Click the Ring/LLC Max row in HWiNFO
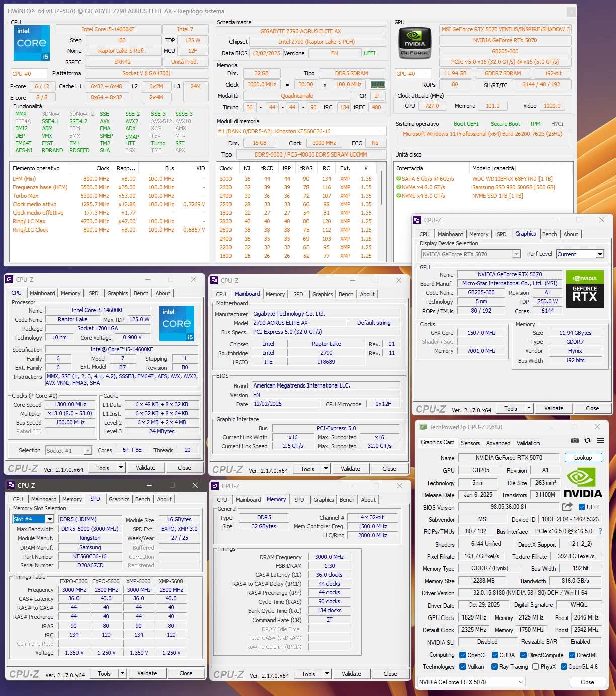This screenshot has width=616, height=696. tap(109, 221)
